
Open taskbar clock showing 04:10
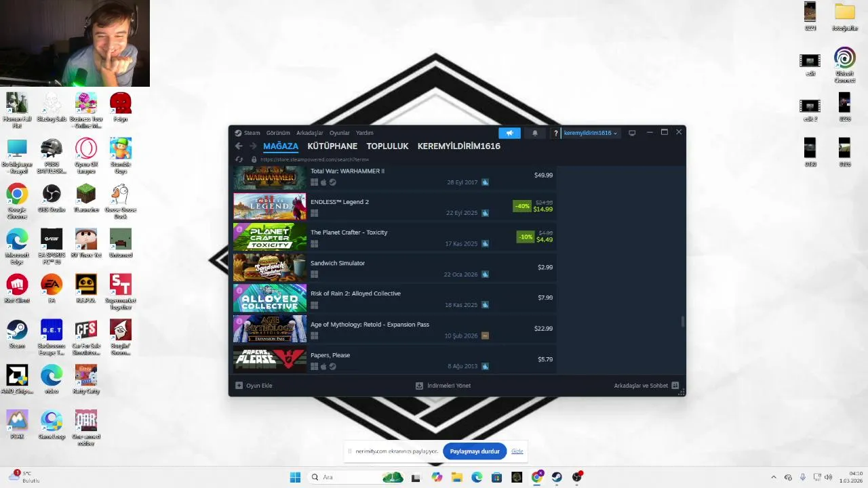(x=851, y=477)
